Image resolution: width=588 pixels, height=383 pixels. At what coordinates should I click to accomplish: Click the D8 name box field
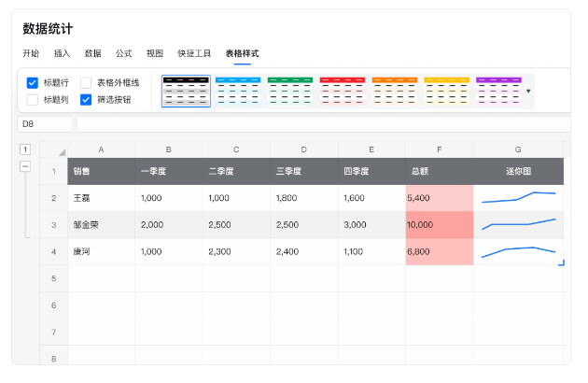[x=46, y=123]
